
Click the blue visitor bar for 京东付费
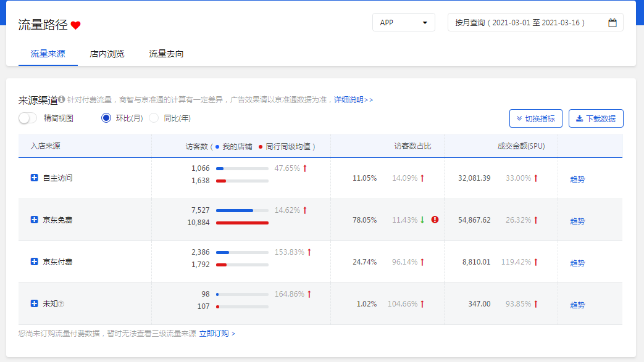(x=223, y=252)
